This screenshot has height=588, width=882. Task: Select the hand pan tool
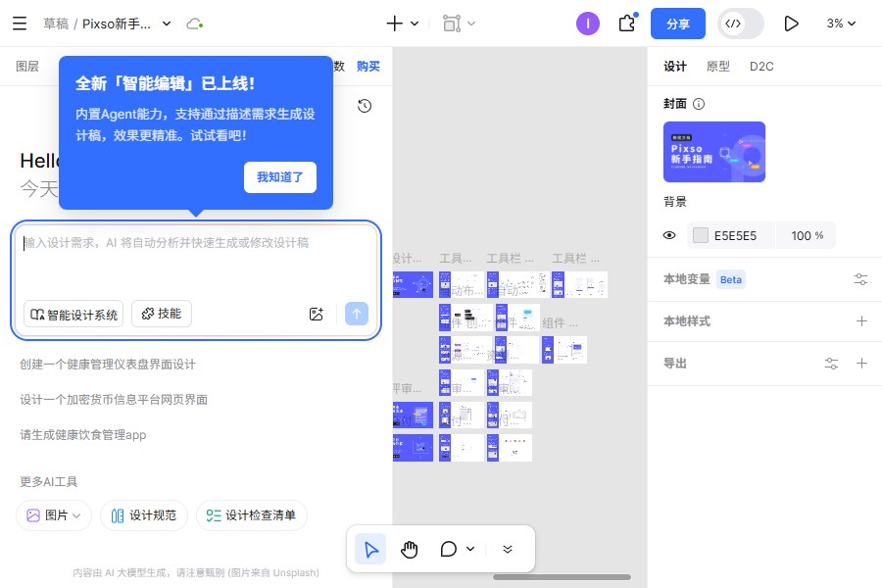[x=409, y=549]
